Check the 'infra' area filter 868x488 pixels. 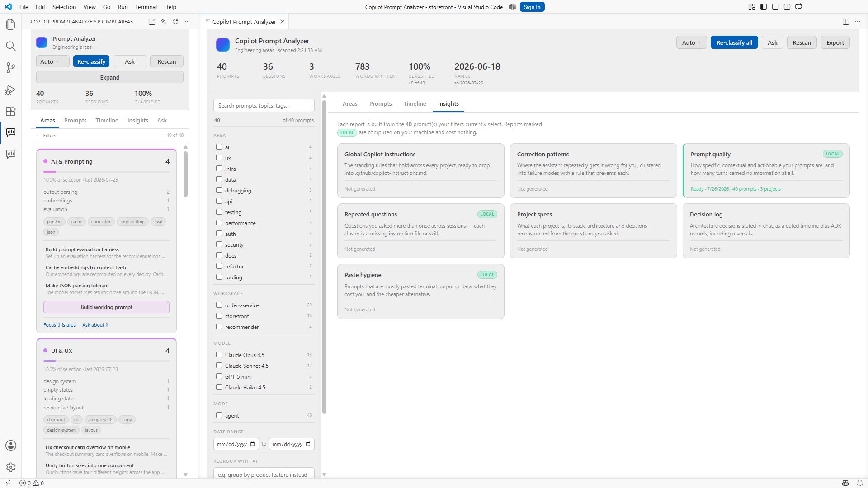219,169
